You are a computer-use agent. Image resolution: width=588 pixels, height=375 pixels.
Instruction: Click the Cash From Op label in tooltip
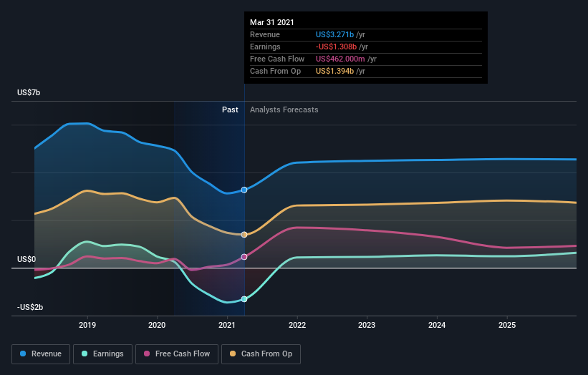coord(275,71)
